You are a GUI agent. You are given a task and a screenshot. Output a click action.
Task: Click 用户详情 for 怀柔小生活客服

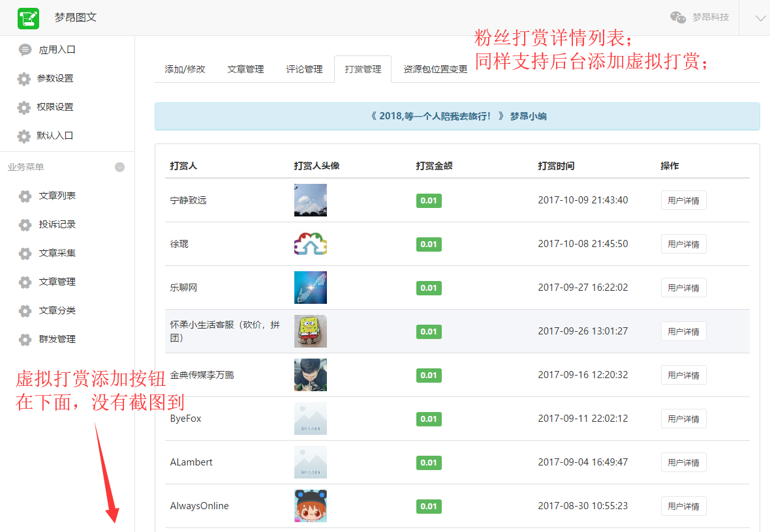pyautogui.click(x=684, y=331)
